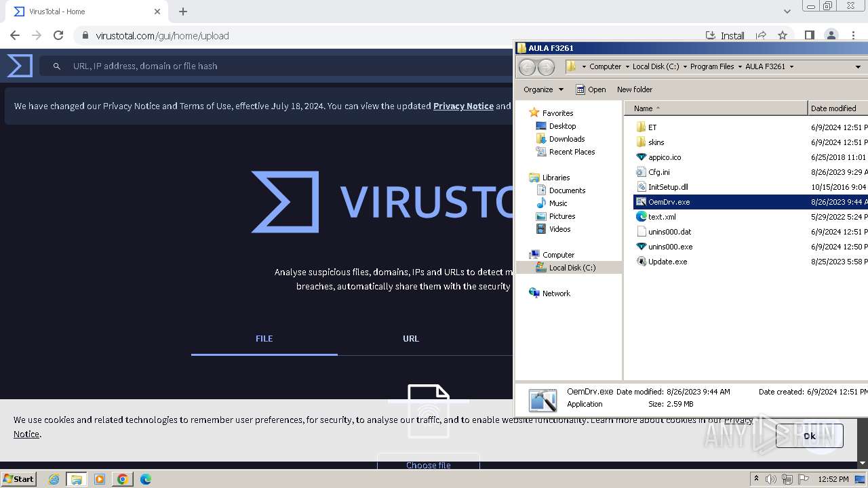Close the VirusTotal - Home tab
868x488 pixels.
pos(157,12)
